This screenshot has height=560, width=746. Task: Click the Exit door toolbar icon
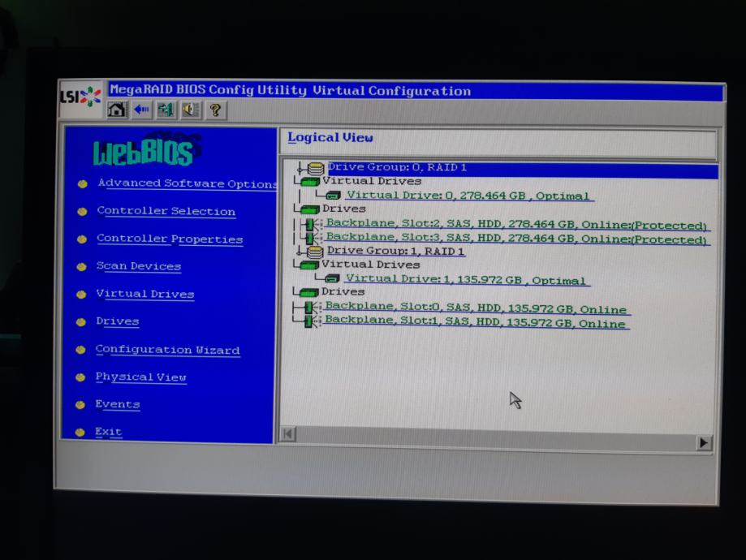point(166,110)
